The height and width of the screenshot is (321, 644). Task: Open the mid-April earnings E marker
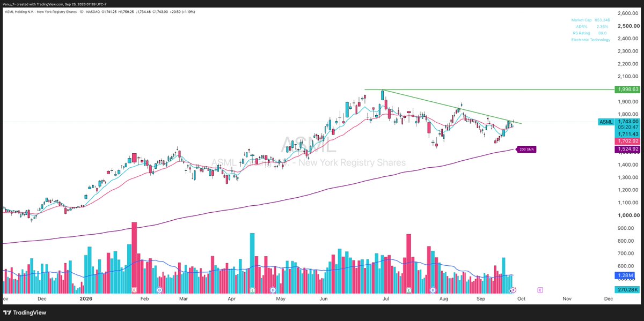click(x=252, y=290)
